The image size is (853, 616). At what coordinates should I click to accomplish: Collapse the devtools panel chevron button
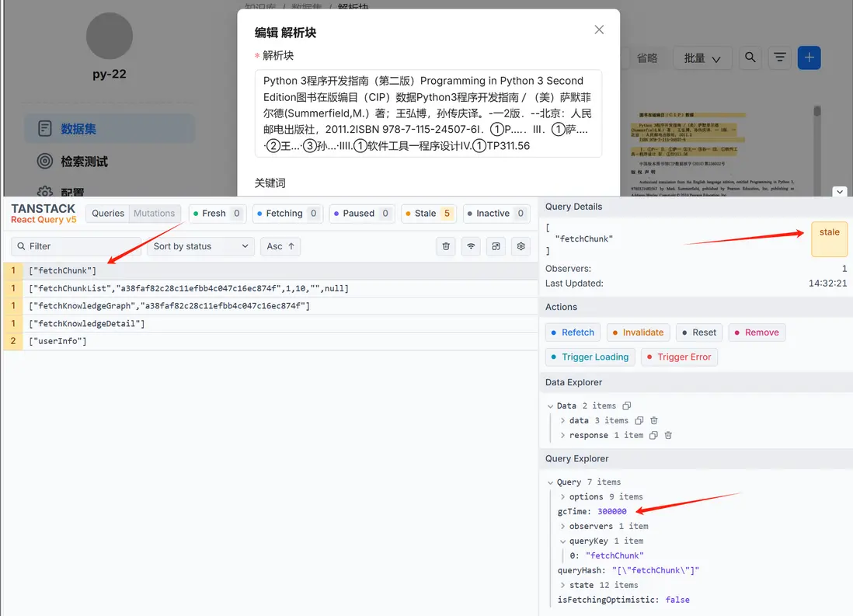click(x=840, y=192)
